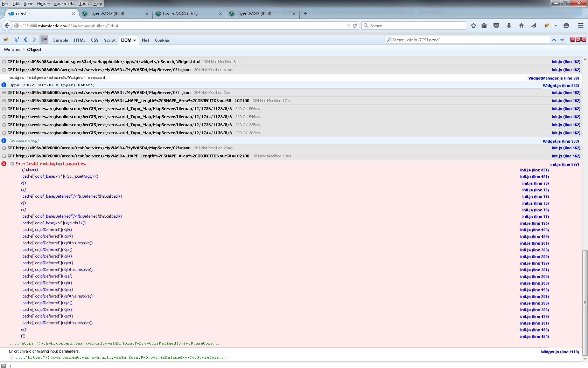
Task: Open the Firebug toolbar button dropdown arrow
Action: [x=555, y=26]
